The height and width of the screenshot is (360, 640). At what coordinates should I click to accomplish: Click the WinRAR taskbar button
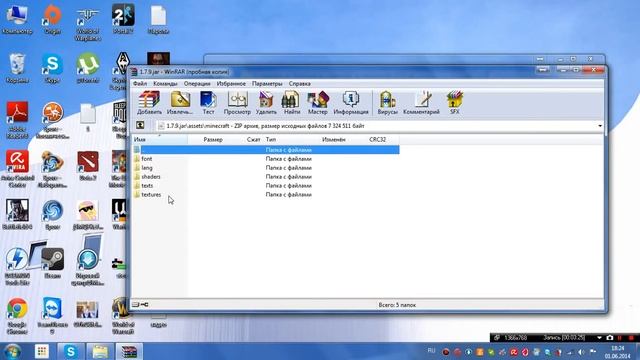(x=129, y=351)
